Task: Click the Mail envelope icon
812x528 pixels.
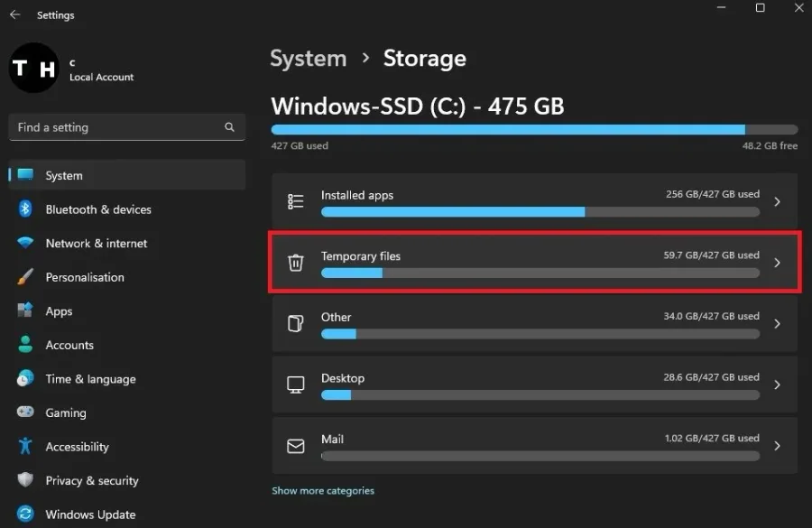Action: point(296,446)
